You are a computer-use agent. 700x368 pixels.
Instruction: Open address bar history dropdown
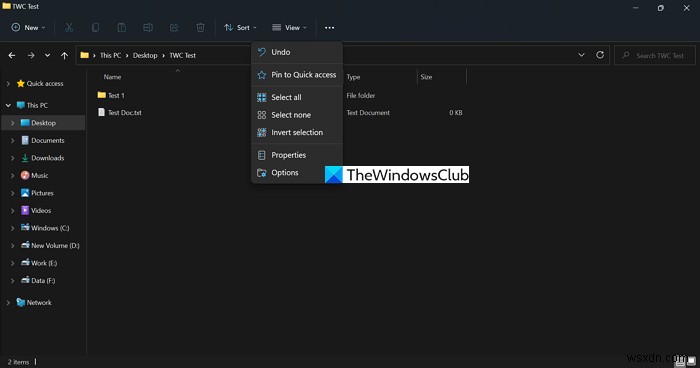tap(581, 55)
